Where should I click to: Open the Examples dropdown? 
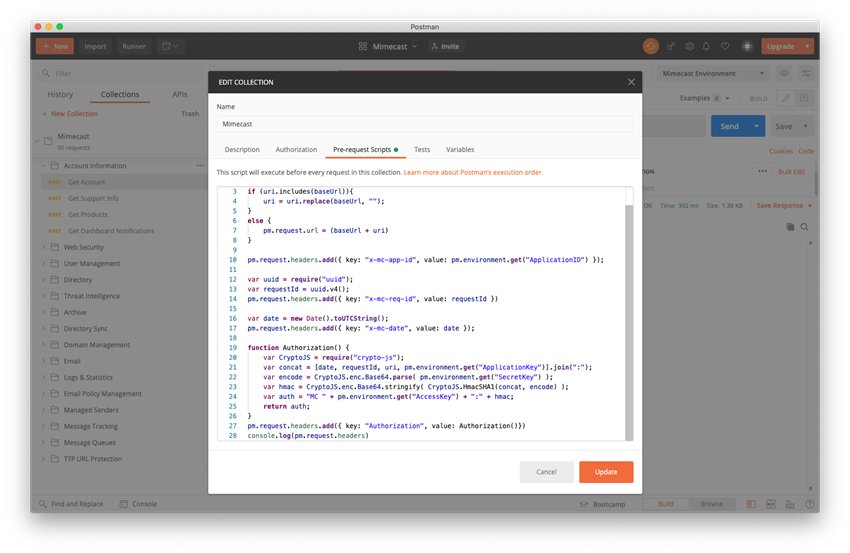pos(705,98)
